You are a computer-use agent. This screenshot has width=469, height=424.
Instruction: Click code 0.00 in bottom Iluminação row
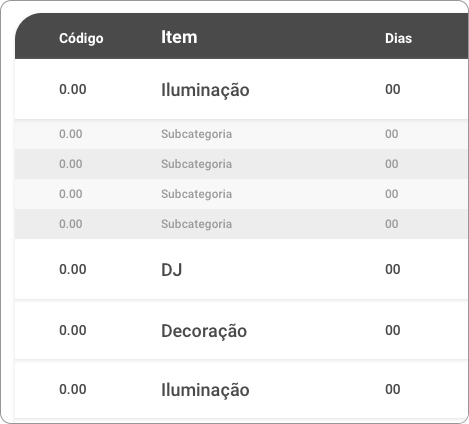pos(73,389)
